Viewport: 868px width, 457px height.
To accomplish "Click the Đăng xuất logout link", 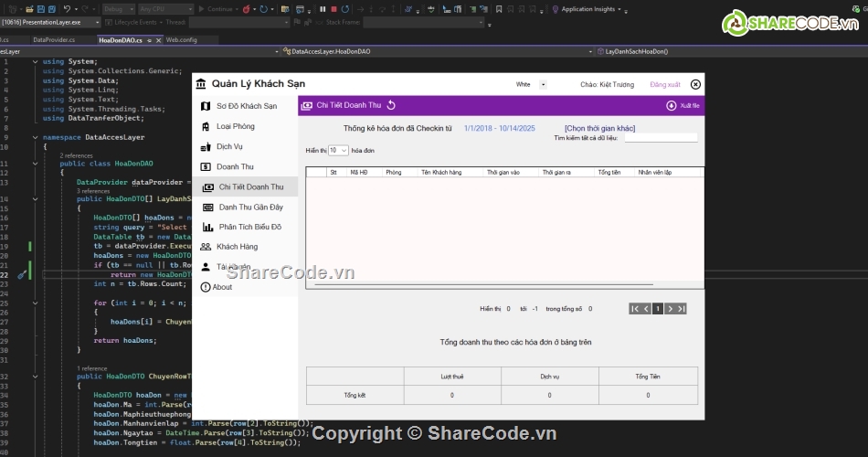I will (x=664, y=84).
